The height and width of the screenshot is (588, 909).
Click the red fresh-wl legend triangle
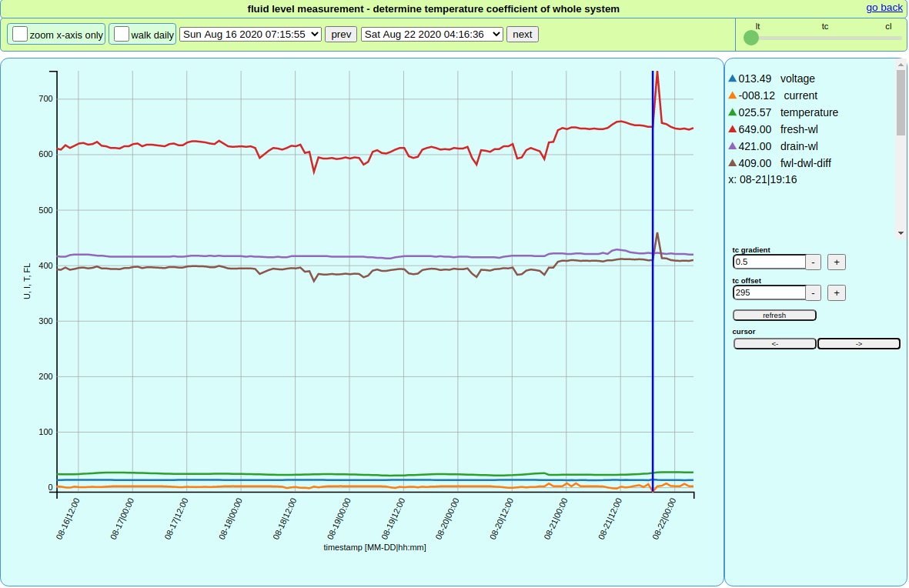click(732, 129)
